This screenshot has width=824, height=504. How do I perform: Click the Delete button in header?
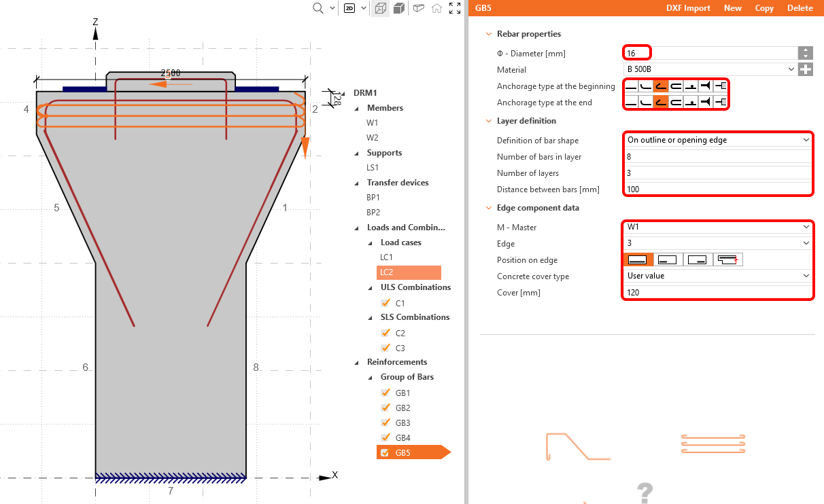(x=800, y=8)
